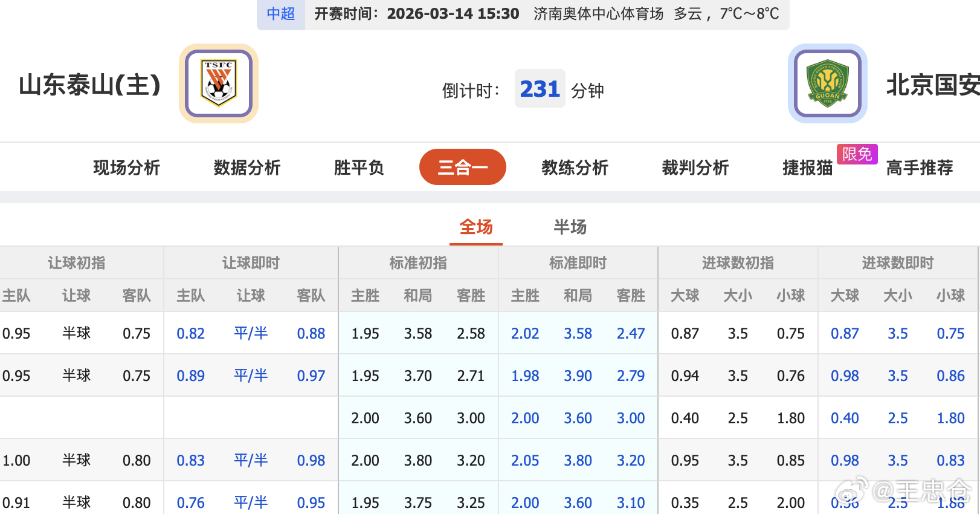980x514 pixels.
Task: Click the live draw odds 3.90
Action: (578, 376)
